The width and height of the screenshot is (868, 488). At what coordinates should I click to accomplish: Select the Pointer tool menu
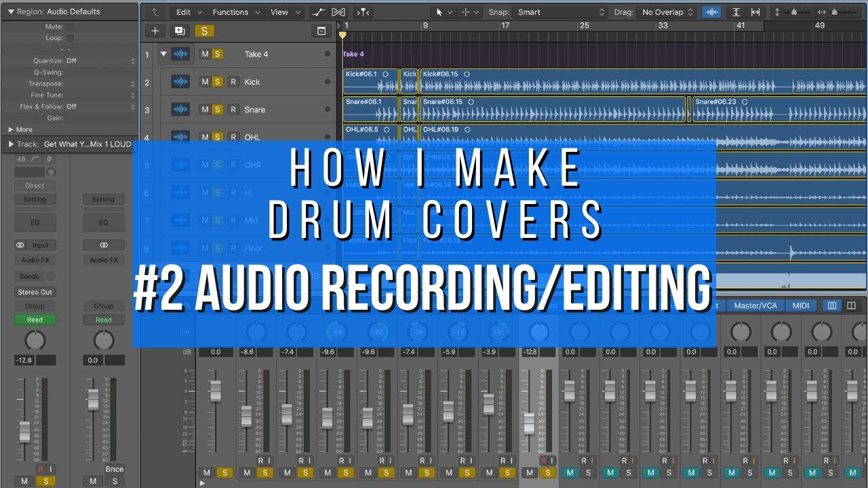(443, 12)
